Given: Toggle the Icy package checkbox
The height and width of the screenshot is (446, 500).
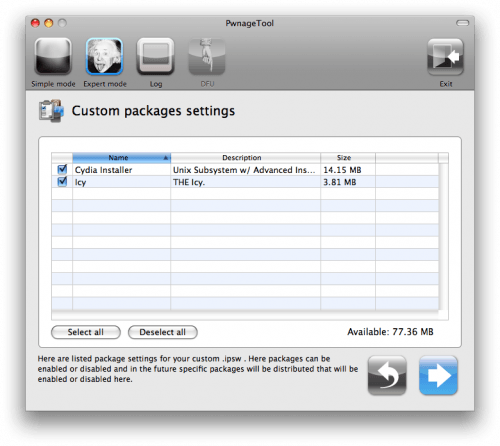Looking at the screenshot, I should point(62,182).
